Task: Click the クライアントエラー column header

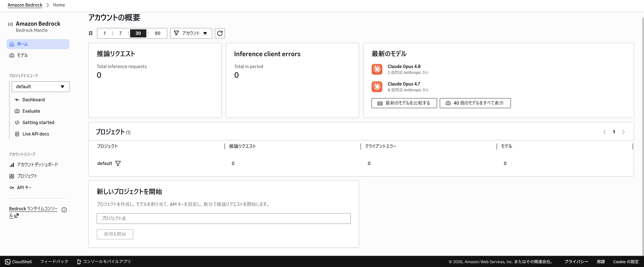Action: pyautogui.click(x=380, y=146)
